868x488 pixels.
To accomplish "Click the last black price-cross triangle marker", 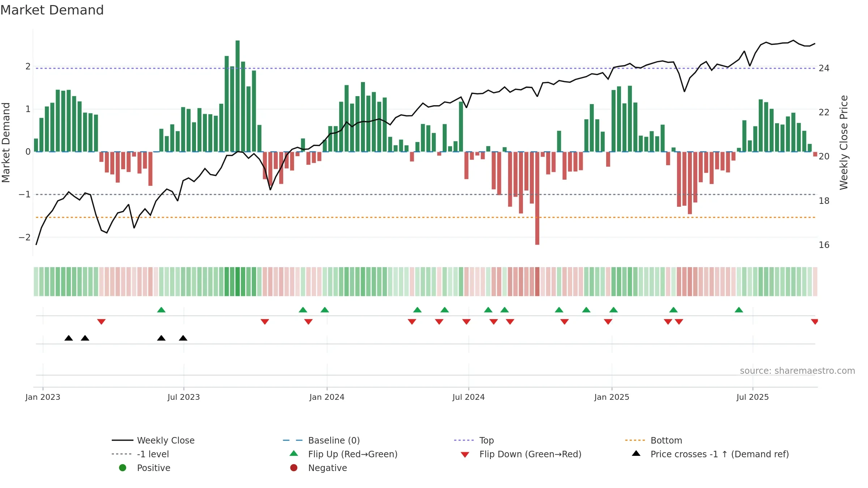I will (x=183, y=338).
